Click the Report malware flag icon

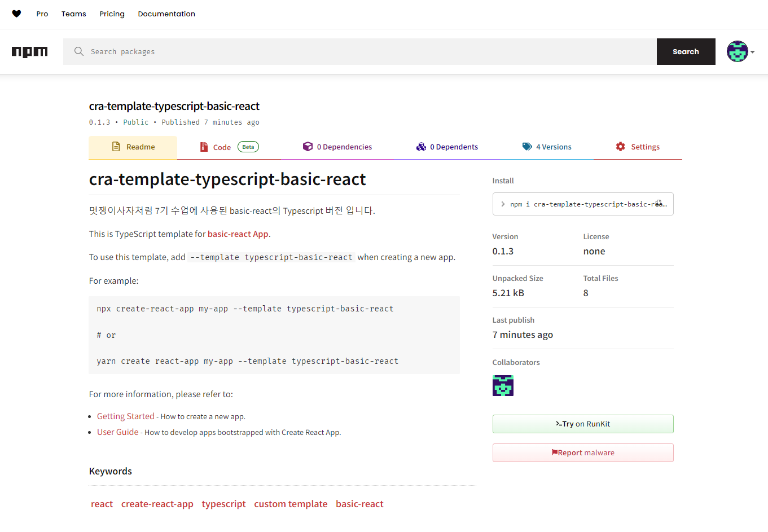point(555,452)
